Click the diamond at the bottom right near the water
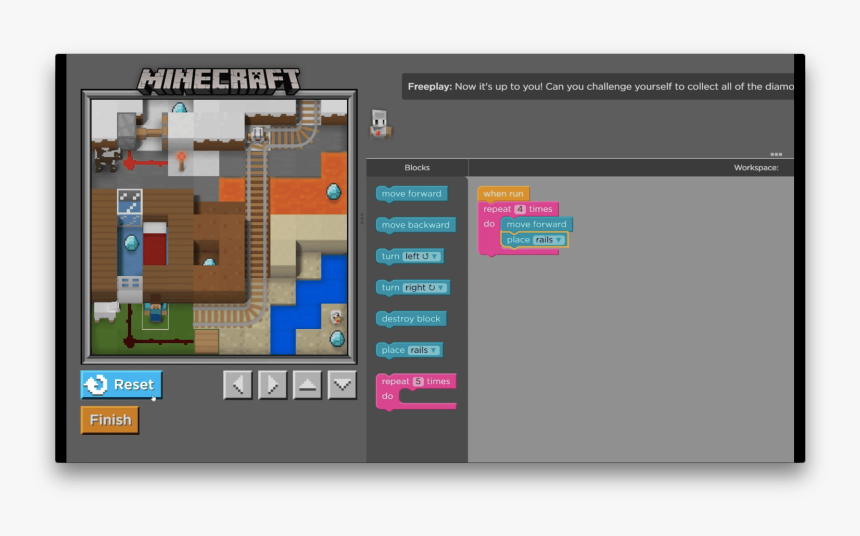Viewport: 860px width, 536px height. click(x=337, y=338)
